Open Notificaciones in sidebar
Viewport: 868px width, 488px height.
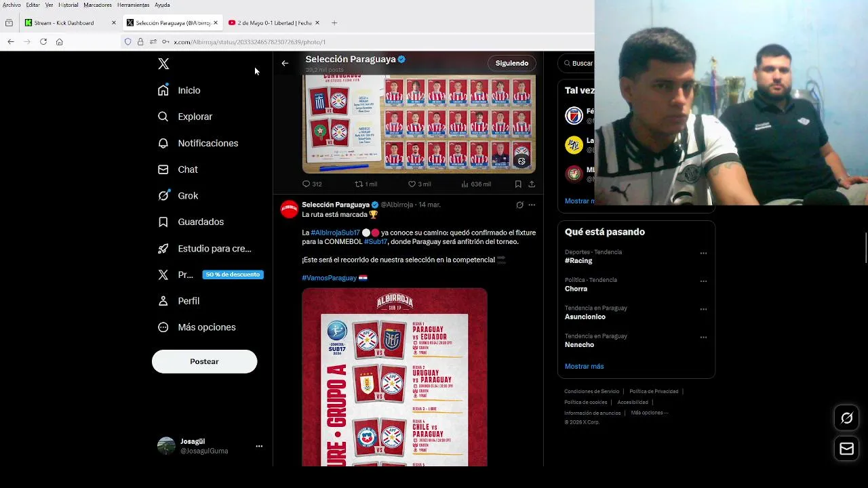tap(198, 143)
